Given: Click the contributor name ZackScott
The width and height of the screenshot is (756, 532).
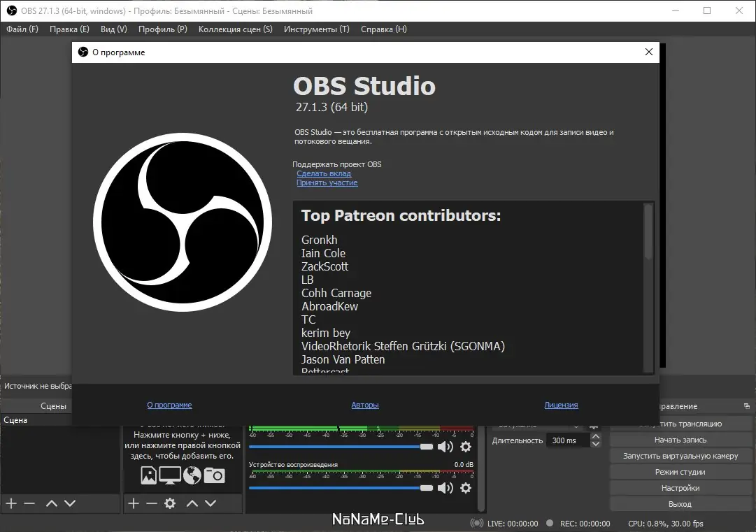Looking at the screenshot, I should coord(324,266).
